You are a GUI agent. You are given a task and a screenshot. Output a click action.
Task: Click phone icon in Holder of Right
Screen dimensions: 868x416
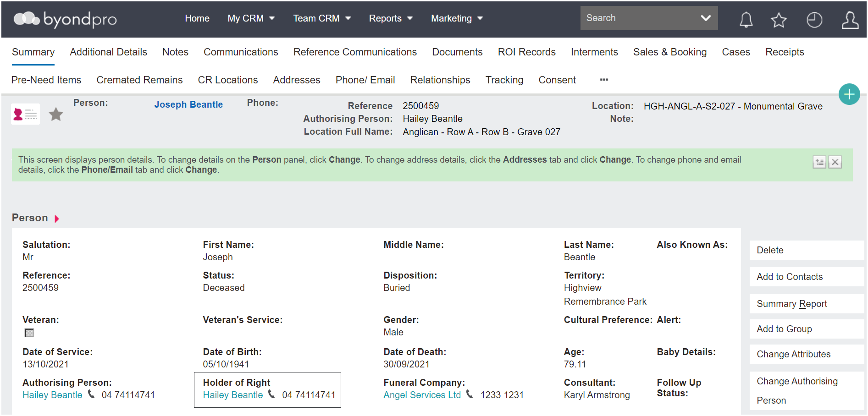[x=271, y=394]
